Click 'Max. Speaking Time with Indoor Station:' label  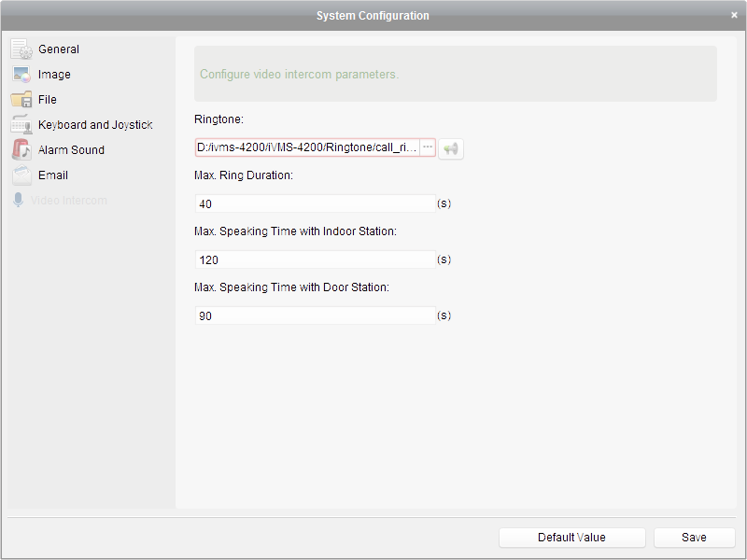click(x=295, y=231)
